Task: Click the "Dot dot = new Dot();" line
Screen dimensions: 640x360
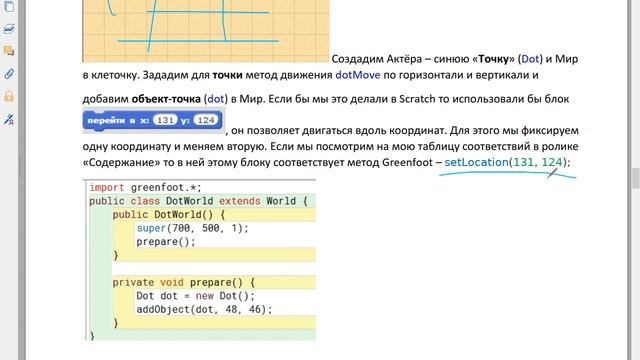Action: [x=195, y=296]
